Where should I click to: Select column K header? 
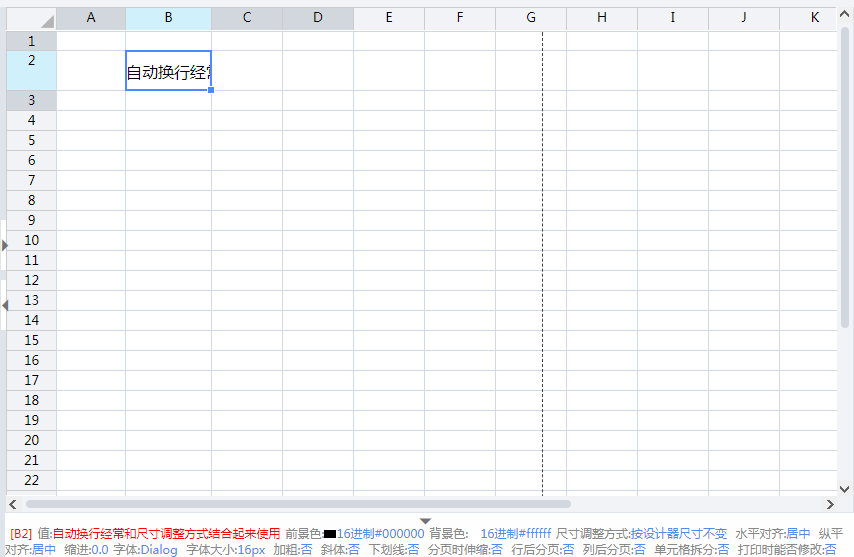tap(814, 18)
